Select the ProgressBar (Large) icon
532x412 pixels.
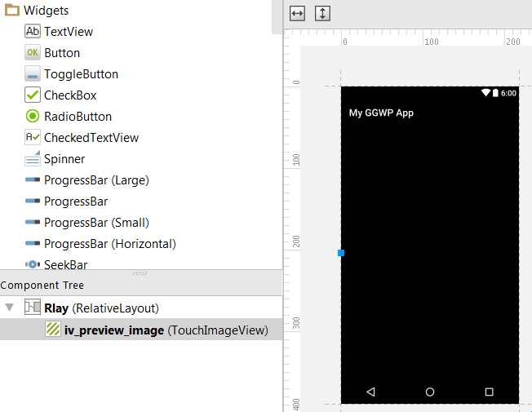tap(33, 179)
